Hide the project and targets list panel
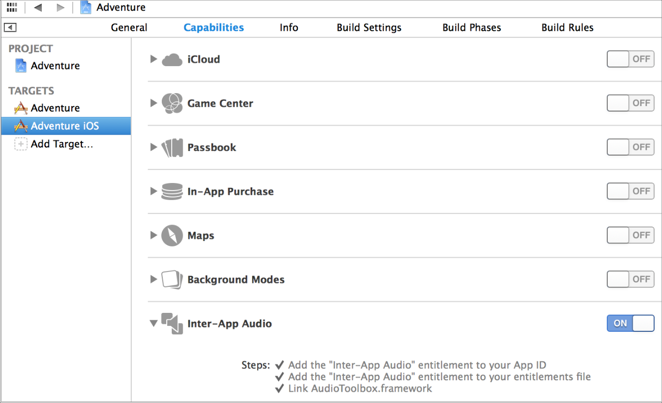 coord(10,27)
